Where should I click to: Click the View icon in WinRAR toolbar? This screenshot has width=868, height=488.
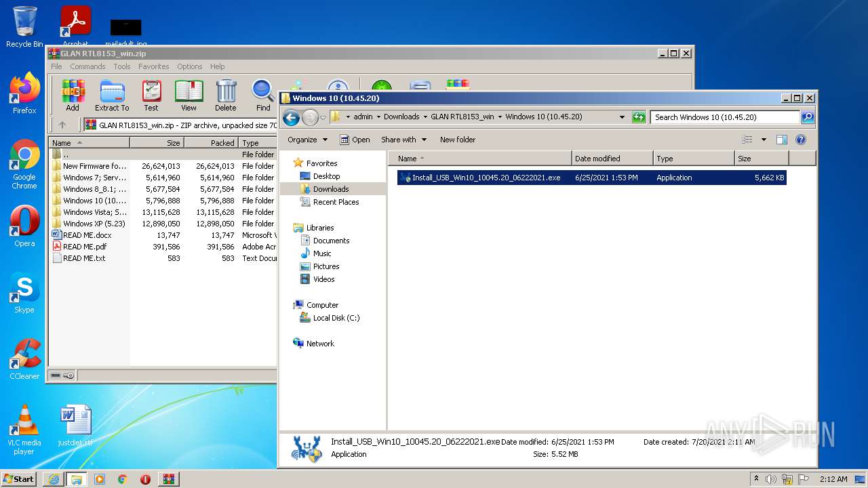tap(189, 96)
